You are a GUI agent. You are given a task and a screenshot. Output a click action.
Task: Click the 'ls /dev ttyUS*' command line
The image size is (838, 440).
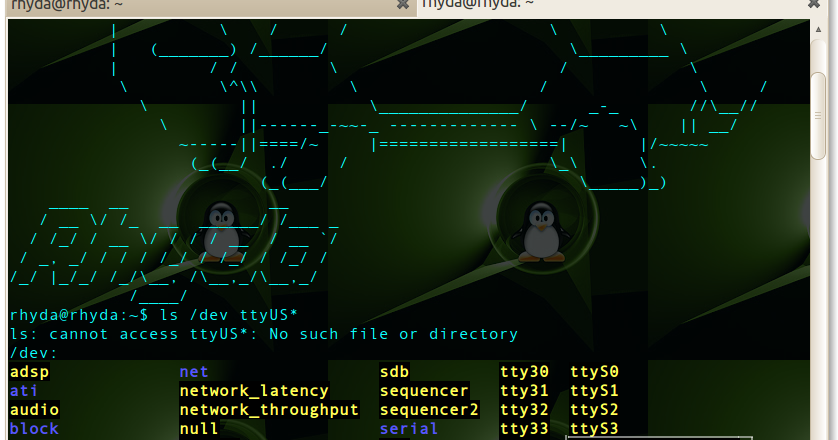[229, 315]
